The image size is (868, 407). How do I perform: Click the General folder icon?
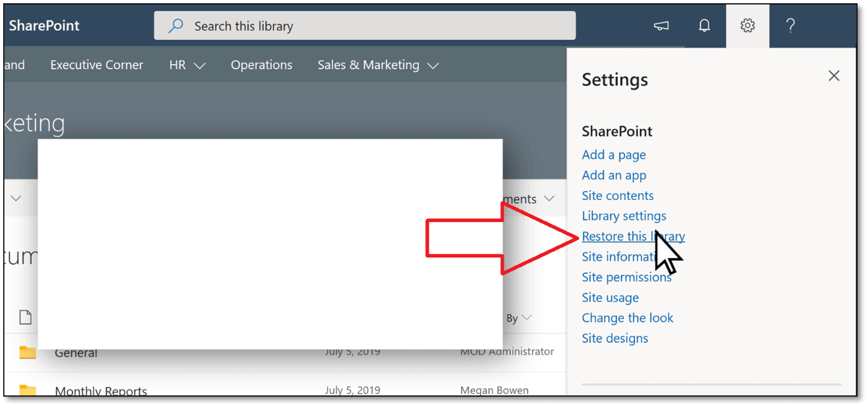[x=28, y=352]
